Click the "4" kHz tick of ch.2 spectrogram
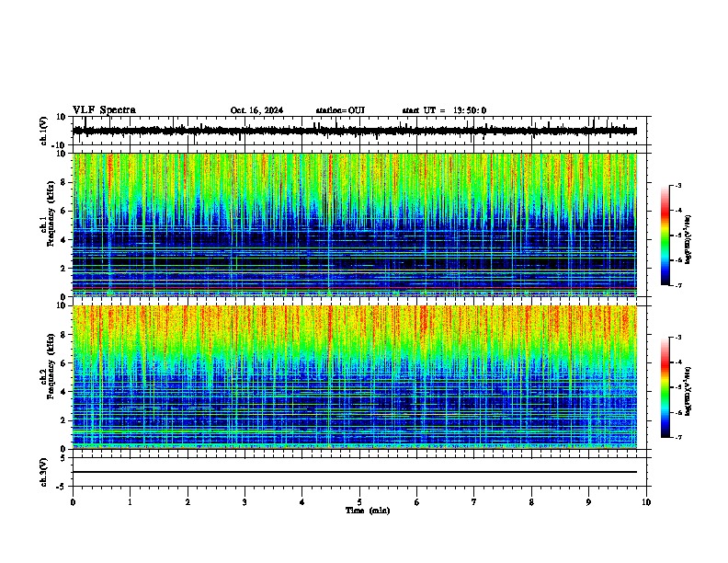Screen dimensions: 728x563 [x=64, y=392]
